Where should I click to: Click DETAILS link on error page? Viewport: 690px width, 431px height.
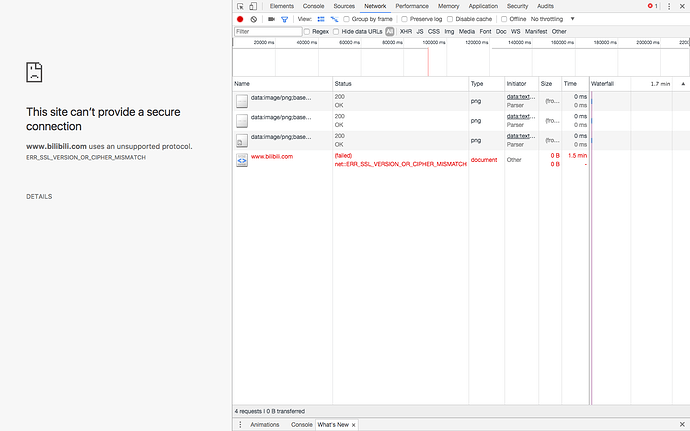(39, 197)
